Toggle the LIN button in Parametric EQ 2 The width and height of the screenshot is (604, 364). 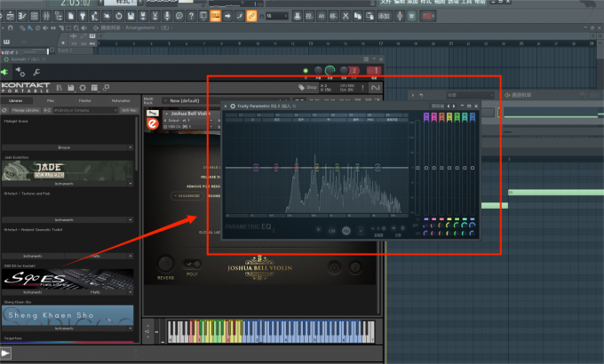coord(331,231)
